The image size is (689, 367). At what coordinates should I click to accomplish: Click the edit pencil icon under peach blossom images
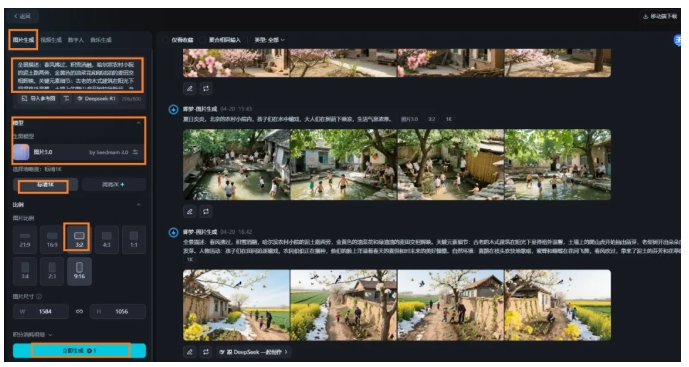[x=190, y=89]
